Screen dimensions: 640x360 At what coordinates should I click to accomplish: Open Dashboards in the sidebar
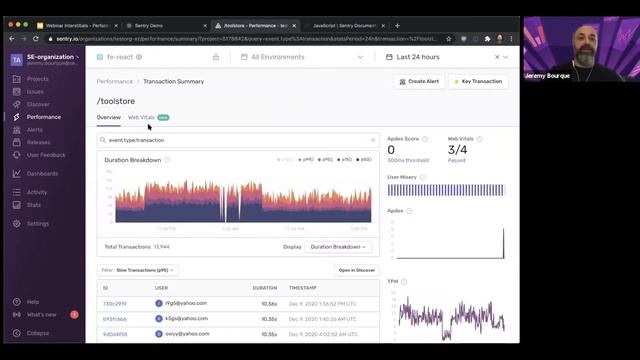coord(42,174)
